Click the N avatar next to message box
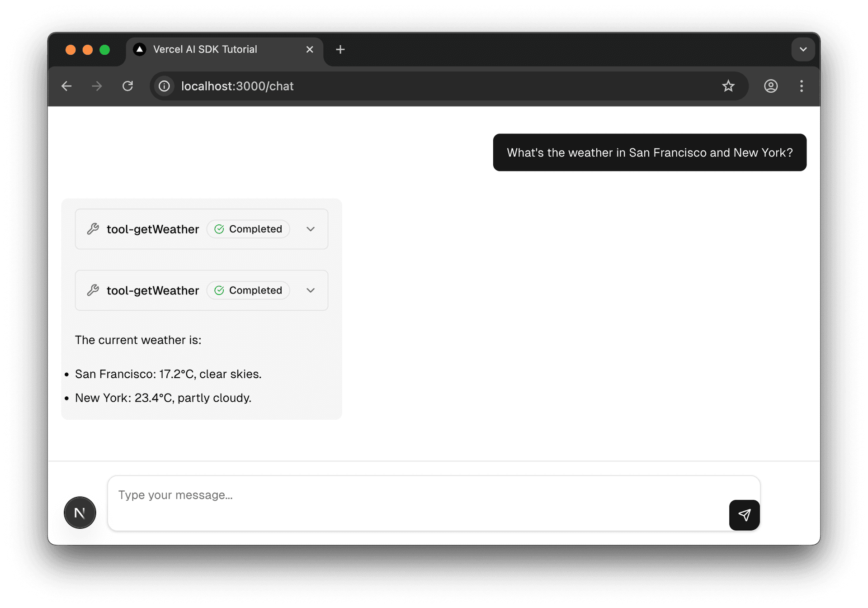Viewport: 868px width, 608px height. [80, 513]
